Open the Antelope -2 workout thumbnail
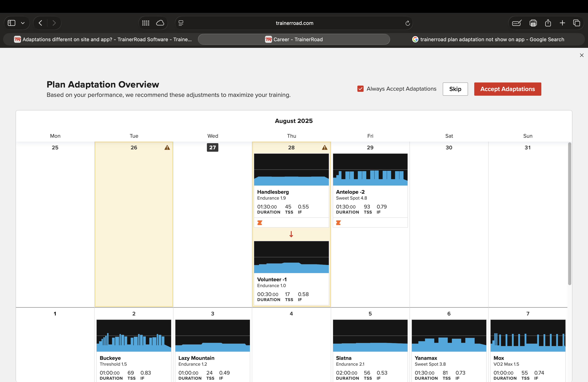This screenshot has width=588, height=382. pos(370,169)
